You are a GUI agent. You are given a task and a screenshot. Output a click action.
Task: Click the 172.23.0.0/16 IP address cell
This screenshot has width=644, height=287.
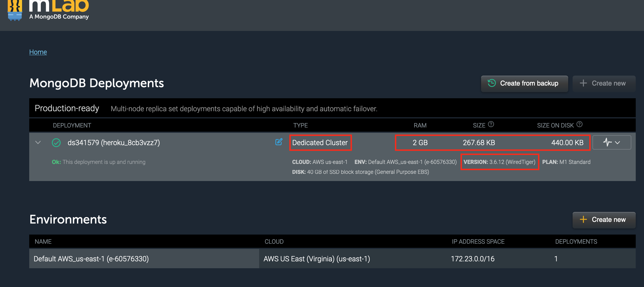473,259
